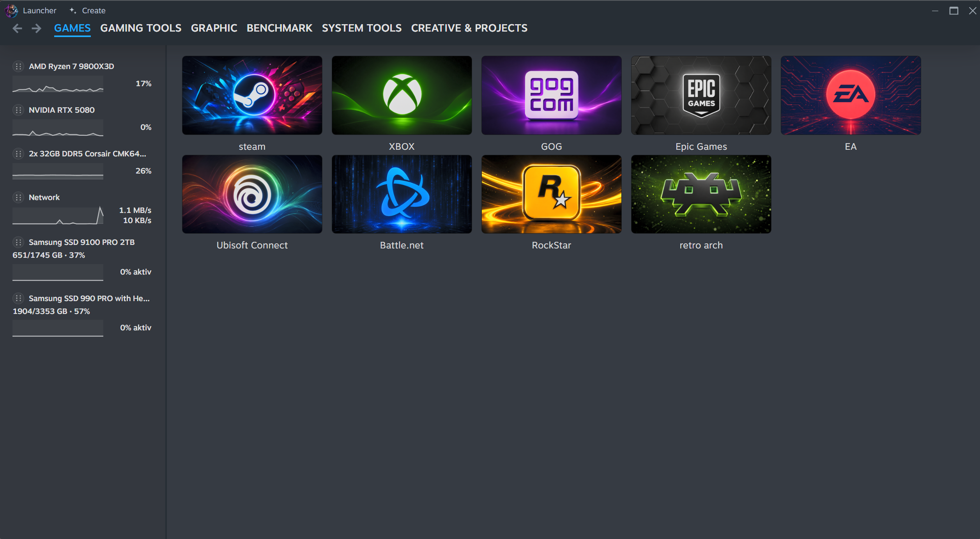Click the 1904/3353 GB storage text
Viewport: 980px width, 539px height.
click(51, 311)
